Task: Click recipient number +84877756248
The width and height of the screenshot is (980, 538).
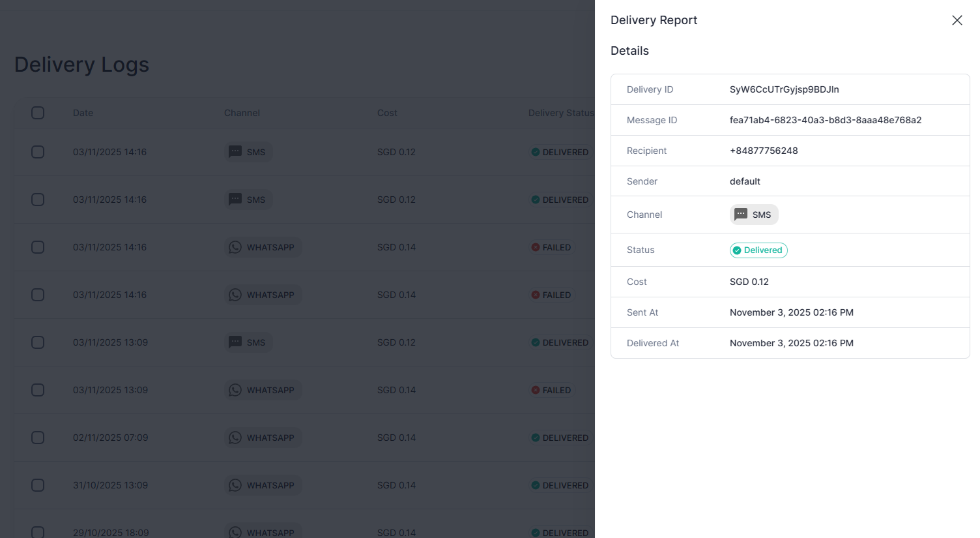Action: click(764, 151)
